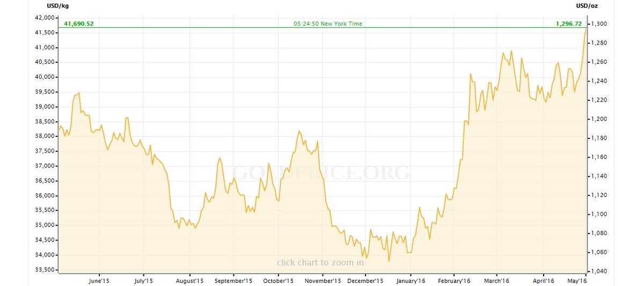
Task: Click the November'15 x-axis label
Action: pos(323,280)
